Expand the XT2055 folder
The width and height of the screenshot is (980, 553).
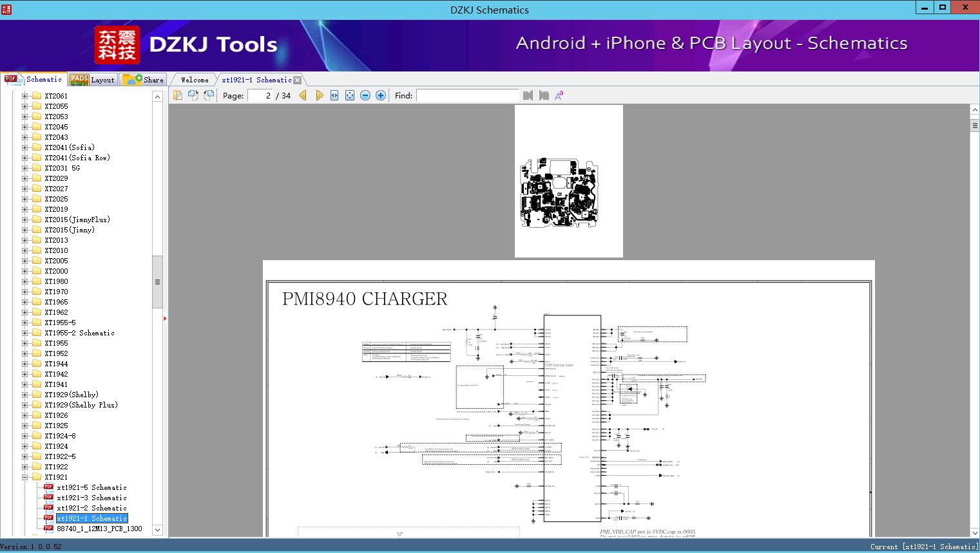click(x=24, y=106)
